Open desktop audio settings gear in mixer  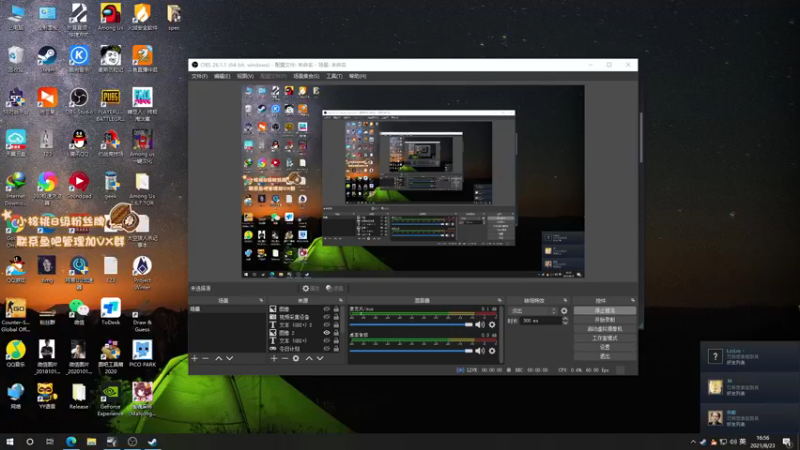492,351
